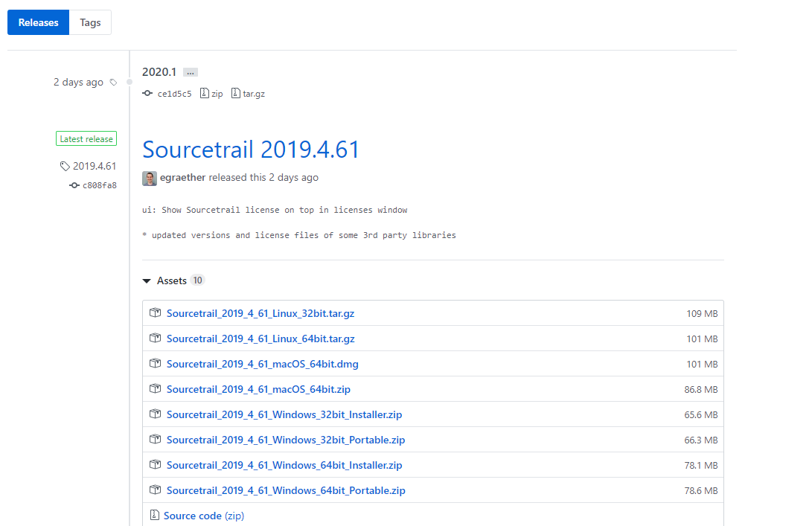Download Sourcetrail_2019_4_61_Windows_64bit_Portable.zip
812x526 pixels.
tap(286, 491)
